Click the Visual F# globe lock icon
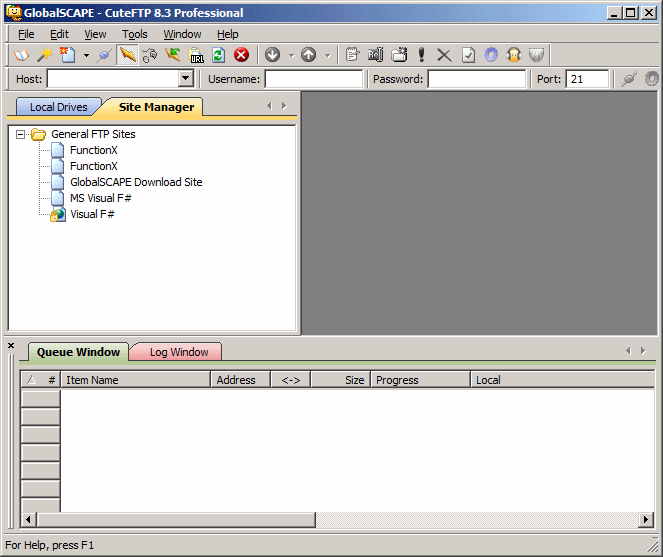This screenshot has width=663, height=557. 58,214
